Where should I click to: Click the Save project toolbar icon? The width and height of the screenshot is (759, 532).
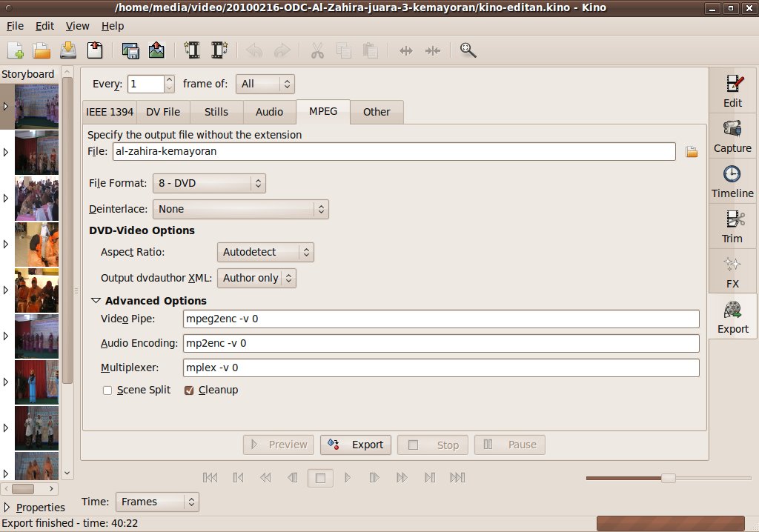(68, 50)
